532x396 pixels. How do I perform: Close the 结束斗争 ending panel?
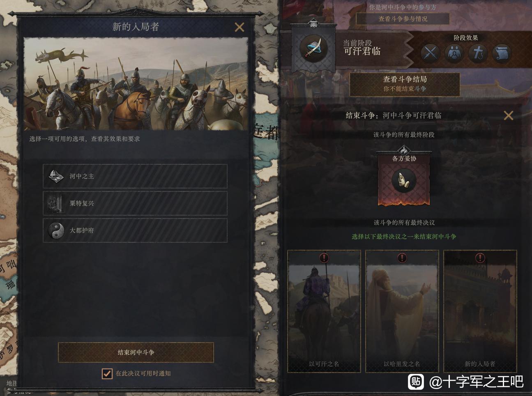coord(509,115)
